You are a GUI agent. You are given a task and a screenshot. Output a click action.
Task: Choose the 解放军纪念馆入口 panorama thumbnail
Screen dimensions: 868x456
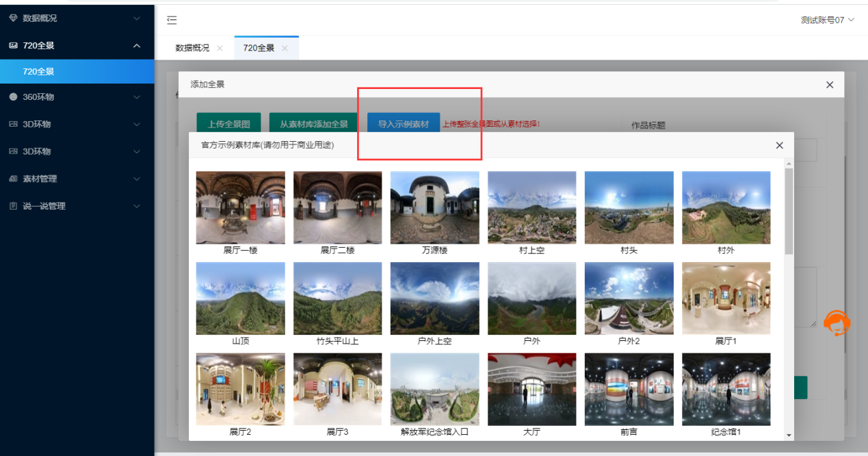click(434, 389)
